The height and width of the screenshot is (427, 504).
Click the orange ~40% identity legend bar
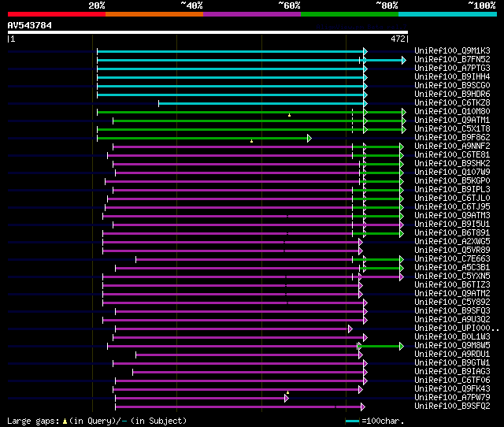[x=154, y=14]
